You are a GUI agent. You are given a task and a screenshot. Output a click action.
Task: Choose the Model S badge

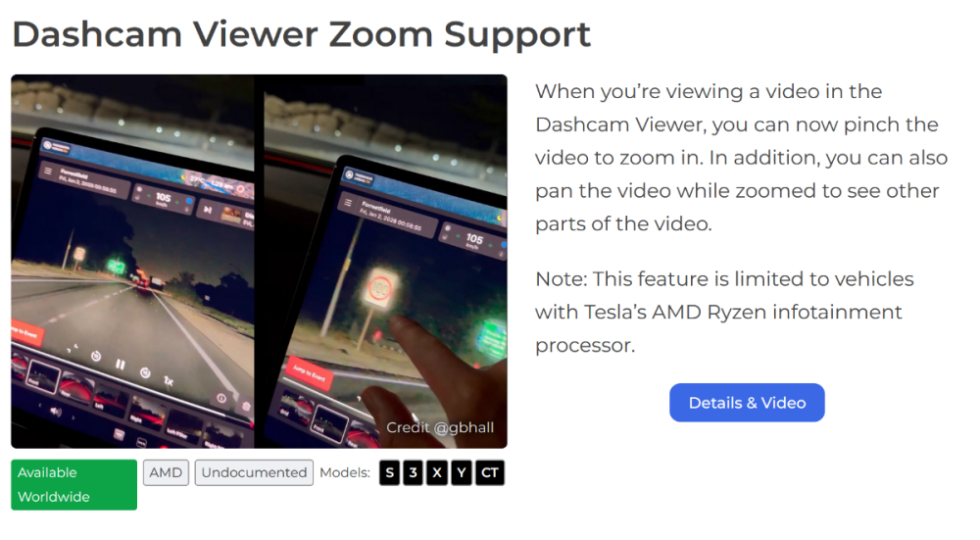click(389, 473)
